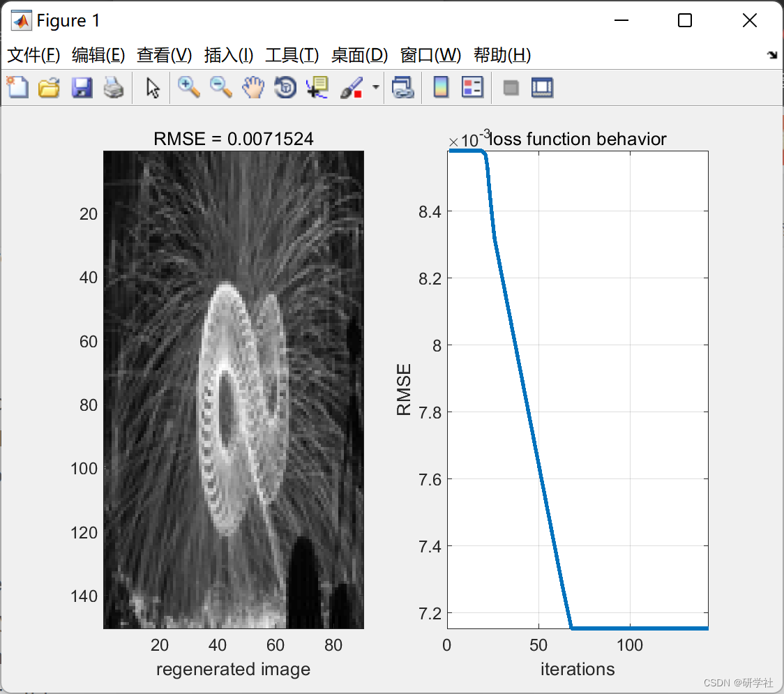Screen dimensions: 784x694
Task: Click the regenerated grayscale image plot
Action: coord(234,389)
